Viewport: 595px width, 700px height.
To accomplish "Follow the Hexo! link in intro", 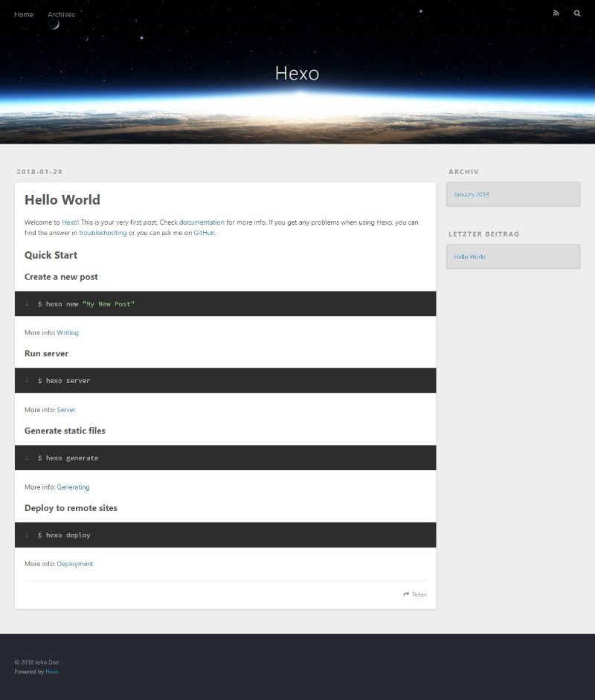I will 70,222.
